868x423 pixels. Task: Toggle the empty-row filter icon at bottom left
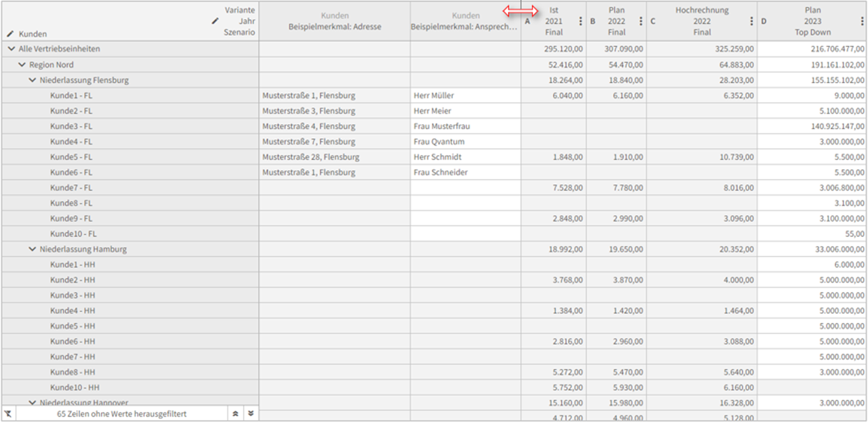click(x=8, y=414)
